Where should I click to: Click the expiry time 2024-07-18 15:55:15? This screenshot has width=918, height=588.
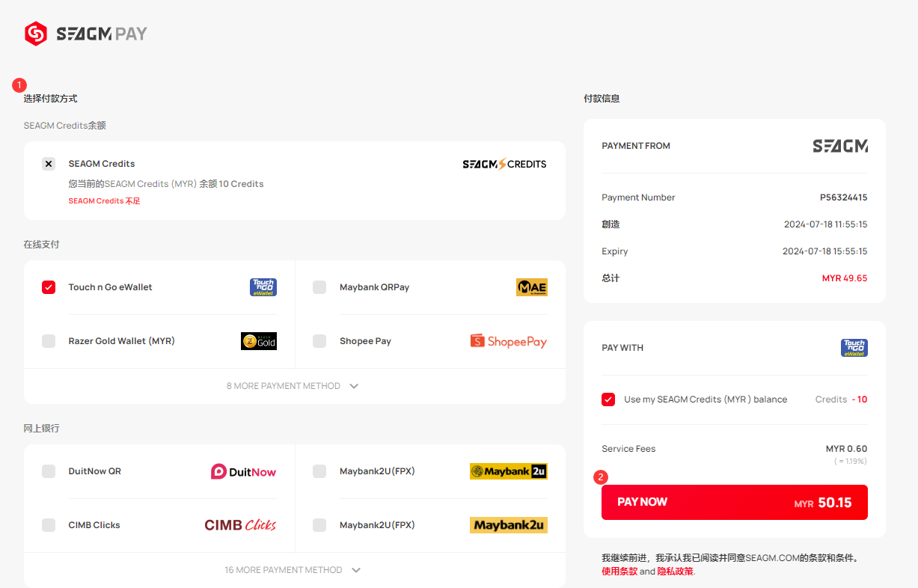click(826, 251)
